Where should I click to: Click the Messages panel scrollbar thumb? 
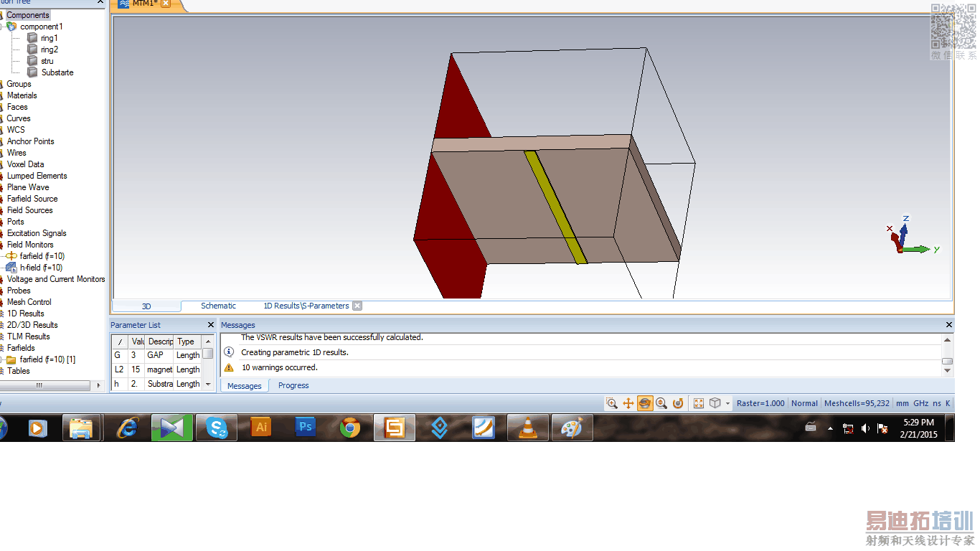tap(948, 361)
